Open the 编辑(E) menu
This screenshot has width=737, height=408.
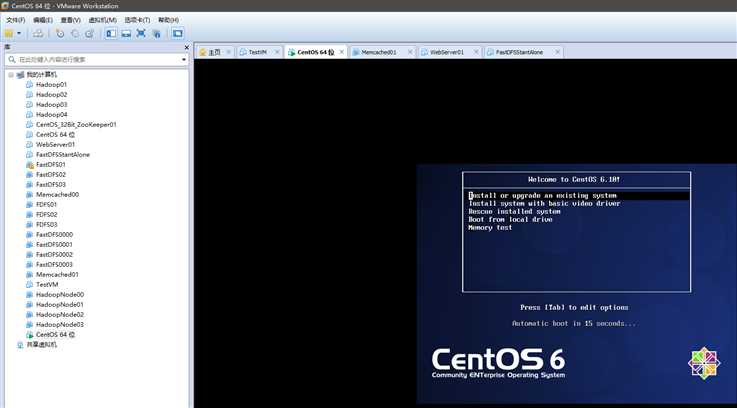[x=43, y=20]
